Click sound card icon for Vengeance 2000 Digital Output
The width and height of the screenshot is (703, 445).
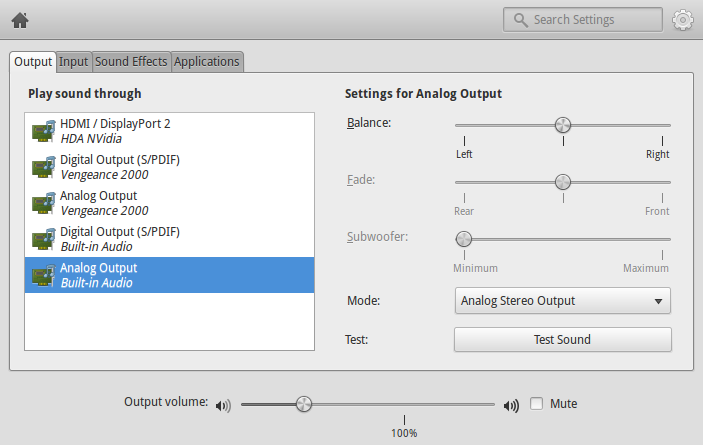coord(43,167)
